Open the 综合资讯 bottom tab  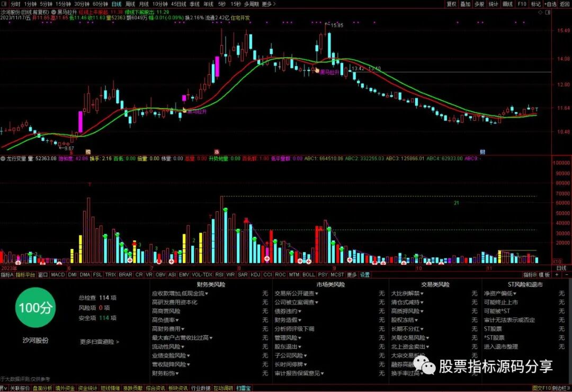coord(156,388)
